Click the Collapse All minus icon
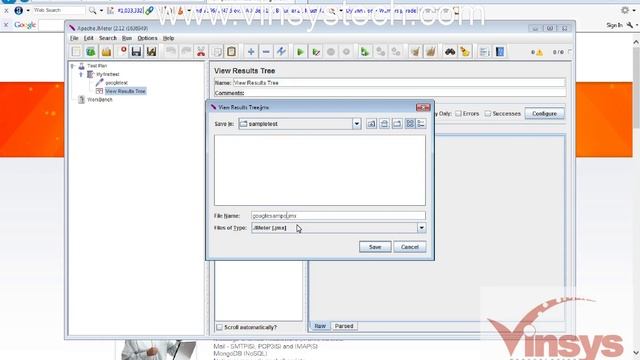This screenshot has height=360, width=640. click(x=266, y=52)
